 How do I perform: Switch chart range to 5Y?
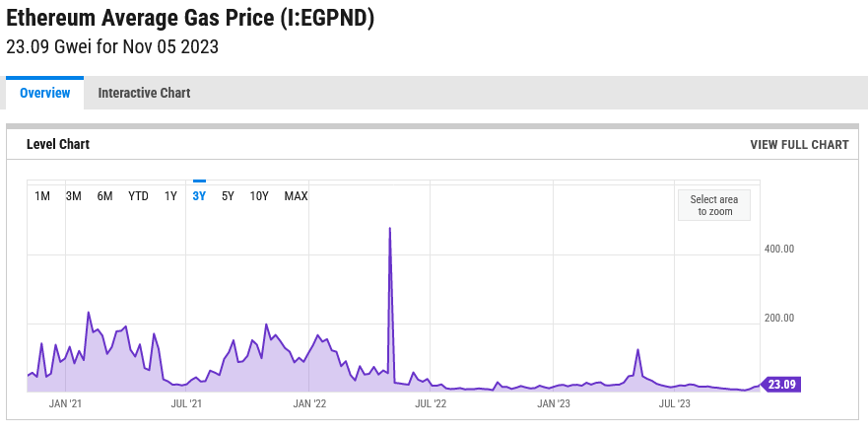point(228,196)
